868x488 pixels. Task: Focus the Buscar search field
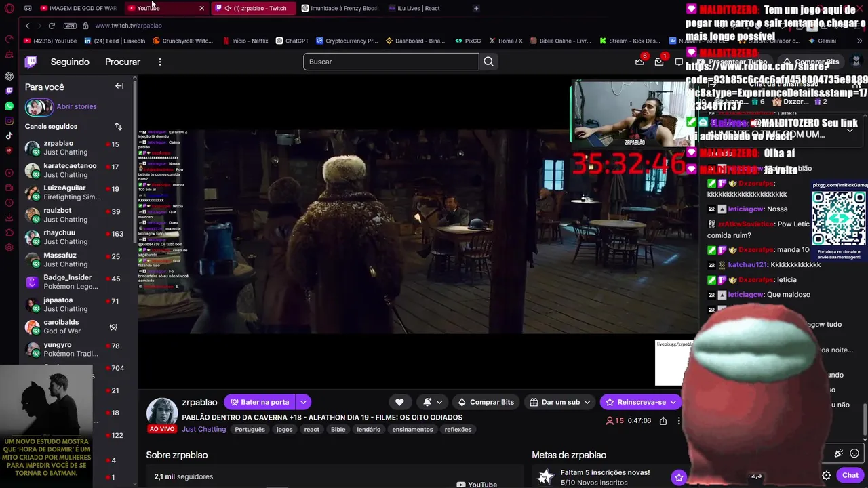tap(391, 62)
